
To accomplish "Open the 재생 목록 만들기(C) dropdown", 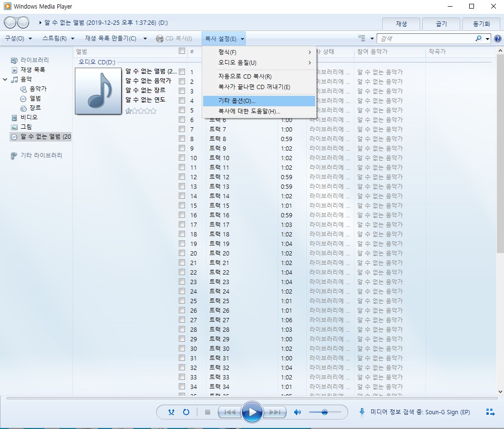I will tap(116, 39).
